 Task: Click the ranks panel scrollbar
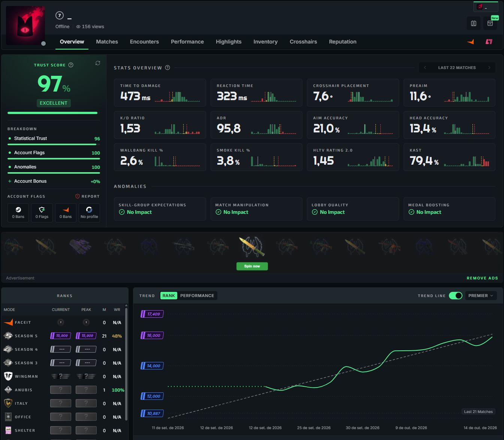pos(126,364)
